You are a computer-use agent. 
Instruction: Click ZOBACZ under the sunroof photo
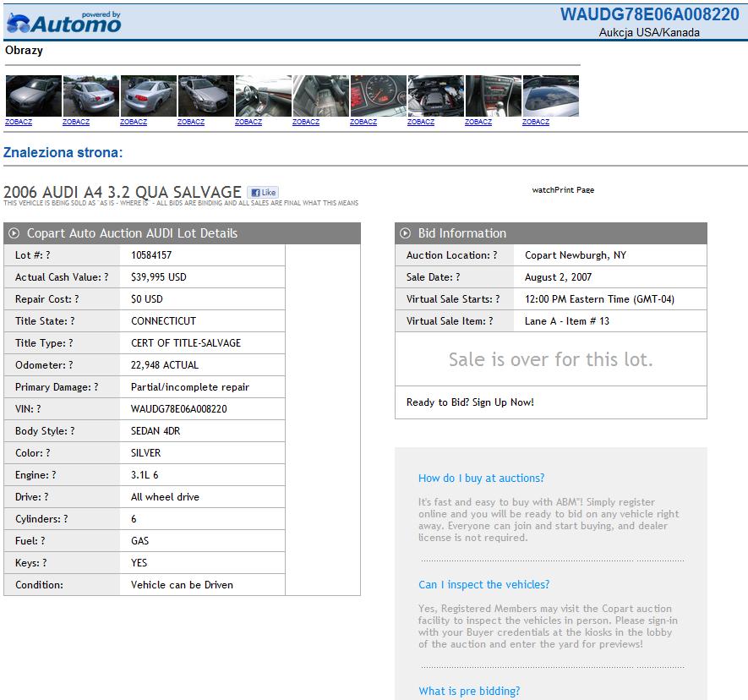click(x=536, y=122)
